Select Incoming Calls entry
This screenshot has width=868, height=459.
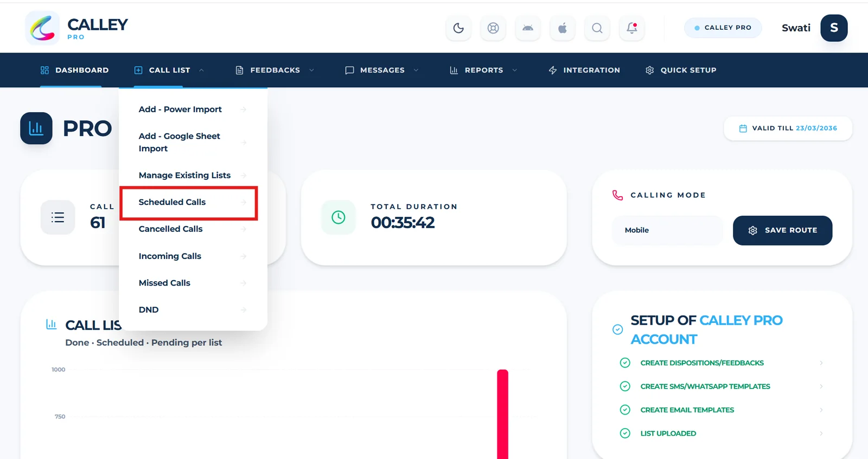(x=193, y=256)
